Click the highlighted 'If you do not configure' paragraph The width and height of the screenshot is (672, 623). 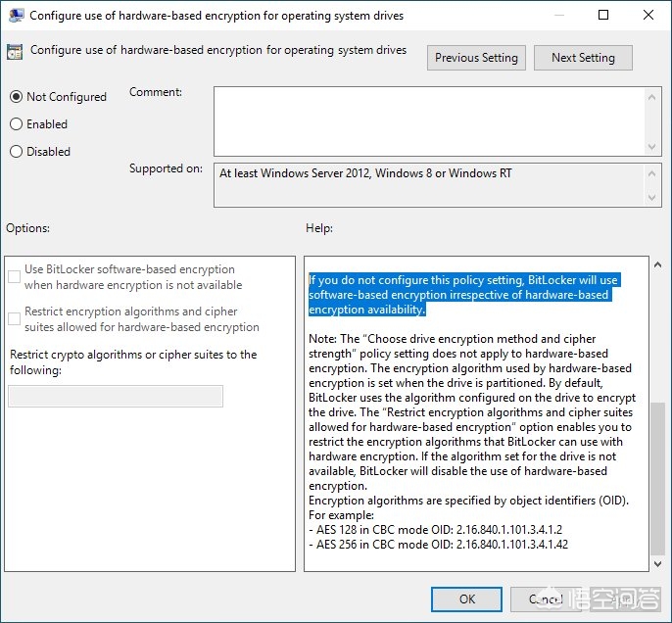click(464, 295)
